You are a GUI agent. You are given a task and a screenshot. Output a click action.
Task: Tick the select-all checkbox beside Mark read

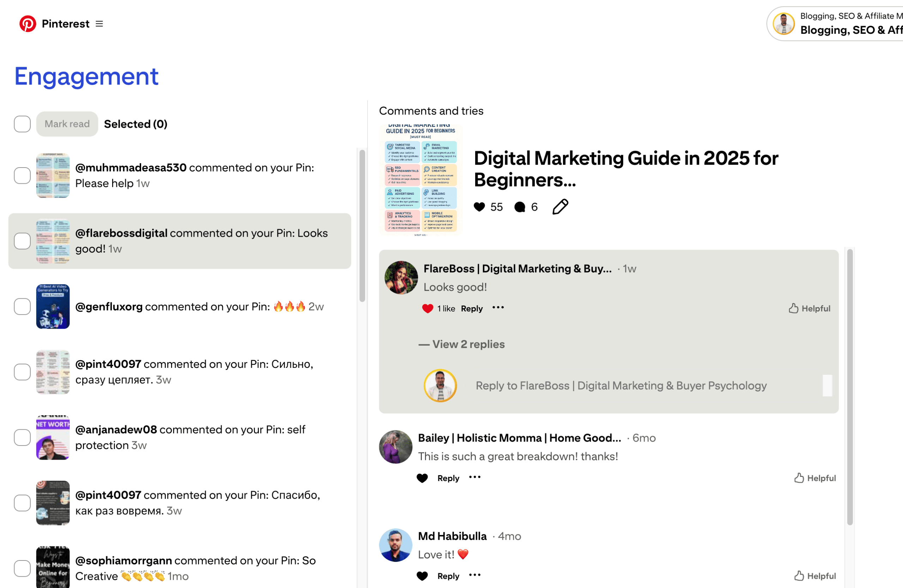tap(22, 124)
